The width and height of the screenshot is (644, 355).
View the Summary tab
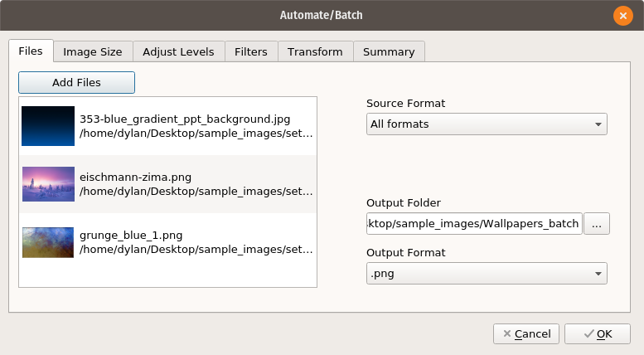[389, 51]
